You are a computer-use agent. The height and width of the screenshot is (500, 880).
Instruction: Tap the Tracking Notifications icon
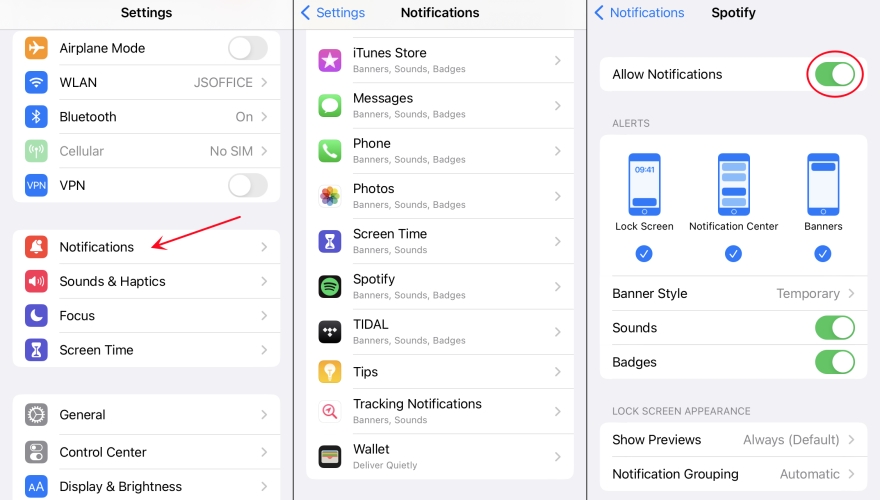[x=330, y=411]
